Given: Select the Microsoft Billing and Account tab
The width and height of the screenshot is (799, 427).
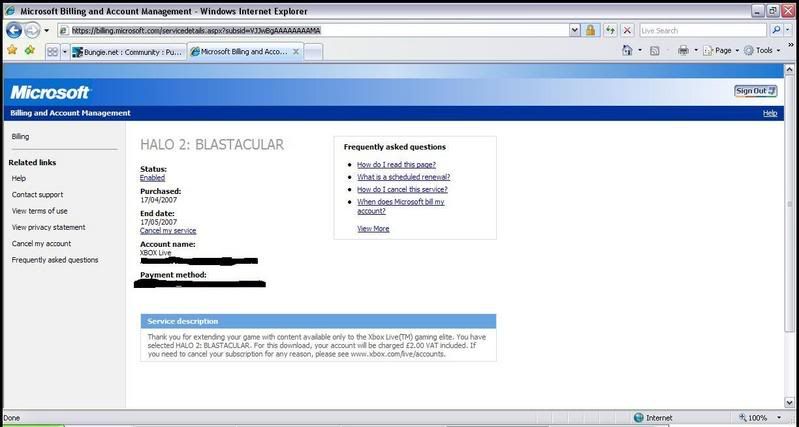Looking at the screenshot, I should (x=239, y=52).
